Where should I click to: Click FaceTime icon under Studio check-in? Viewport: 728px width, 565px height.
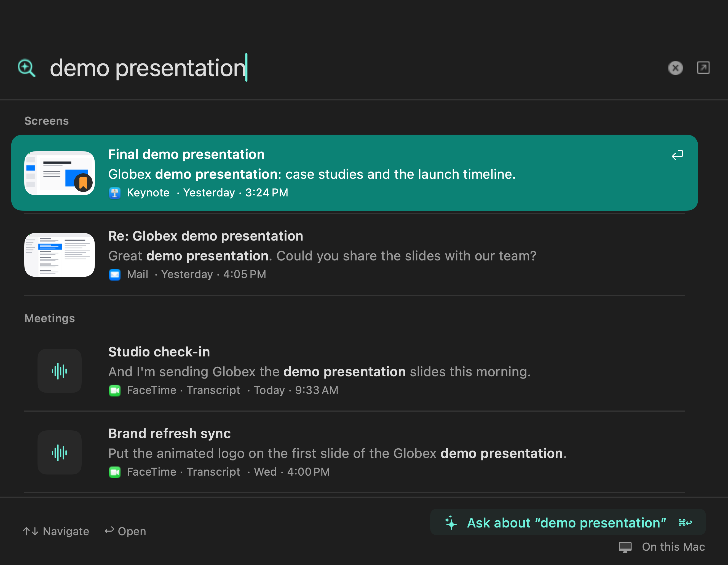click(115, 390)
